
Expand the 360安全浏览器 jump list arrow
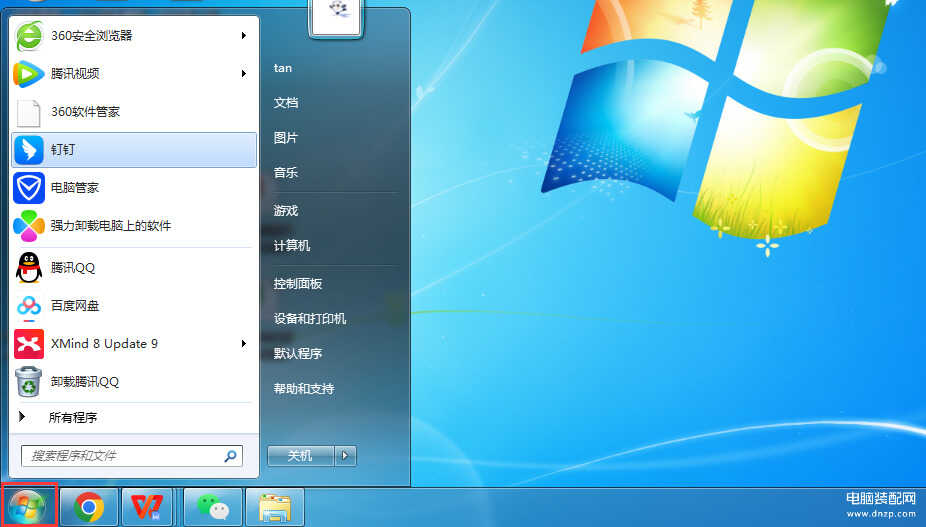pyautogui.click(x=243, y=35)
